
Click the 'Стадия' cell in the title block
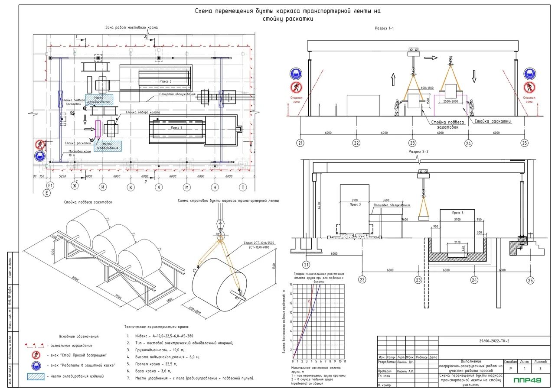(511, 362)
